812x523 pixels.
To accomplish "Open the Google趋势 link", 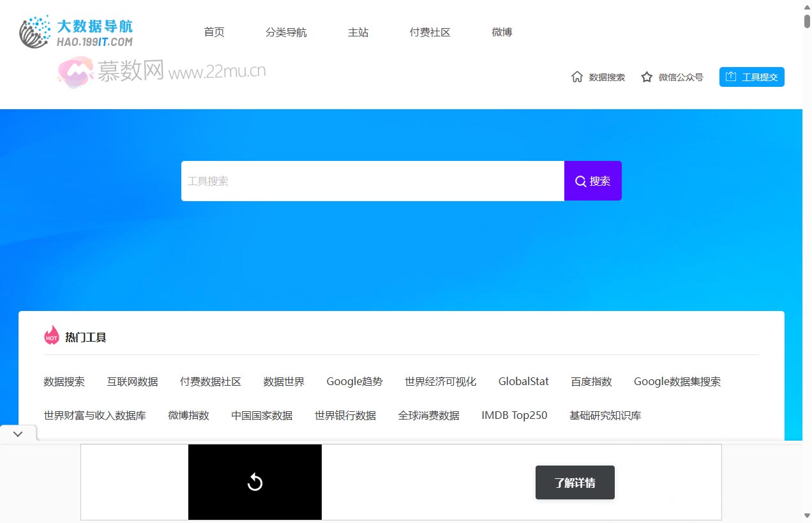I will pos(354,381).
